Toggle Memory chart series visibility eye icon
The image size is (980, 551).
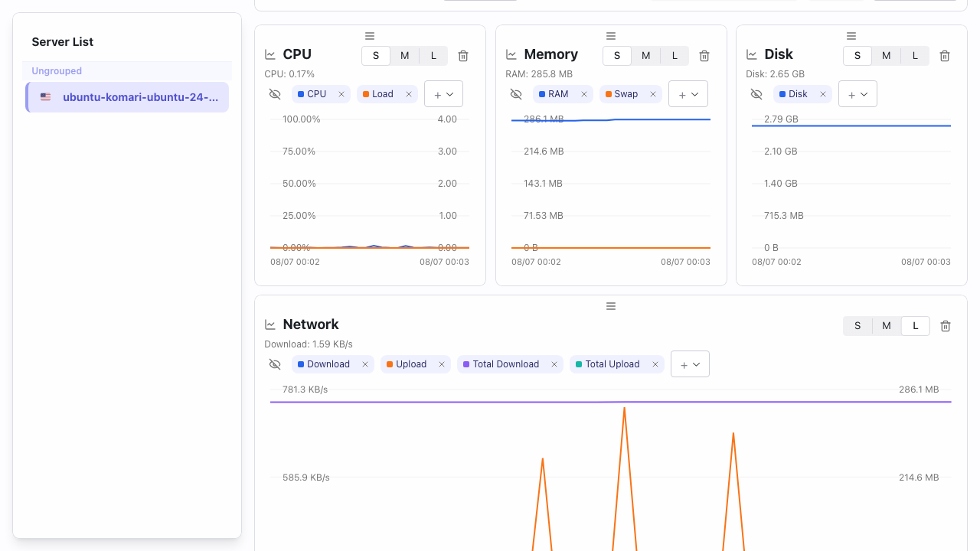tap(516, 94)
